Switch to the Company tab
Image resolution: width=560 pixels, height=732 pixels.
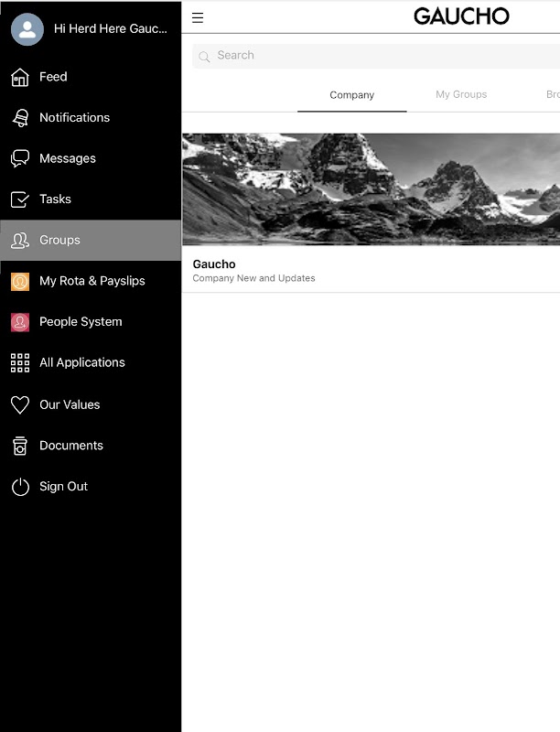pyautogui.click(x=352, y=95)
